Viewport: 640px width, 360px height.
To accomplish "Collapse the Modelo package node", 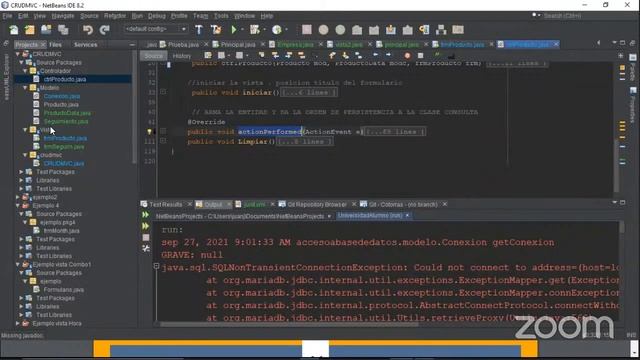I will pos(25,88).
